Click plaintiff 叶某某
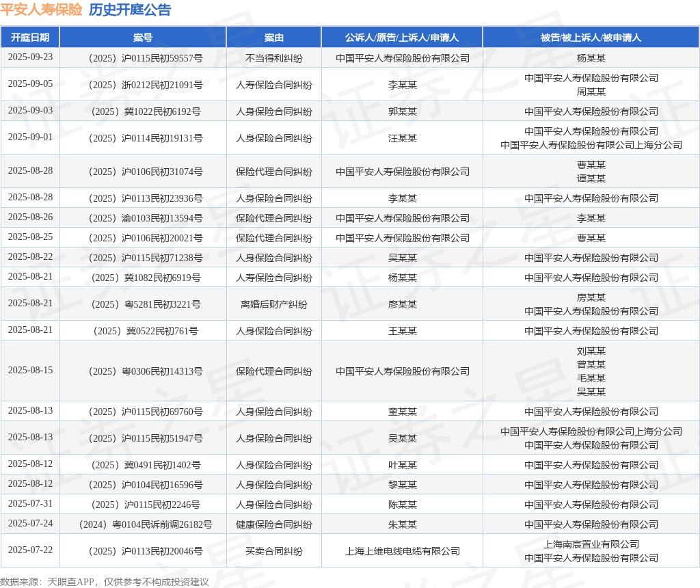Image resolution: width=700 pixels, height=588 pixels. pyautogui.click(x=402, y=465)
